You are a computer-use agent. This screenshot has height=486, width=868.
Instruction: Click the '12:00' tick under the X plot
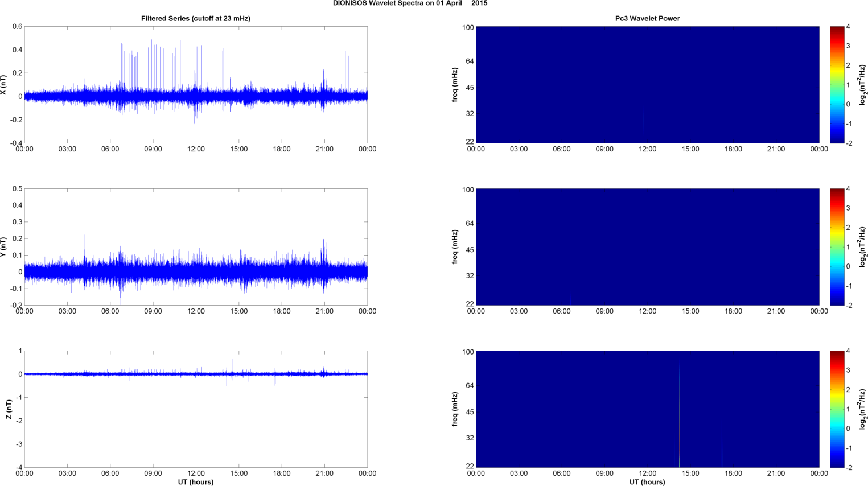(196, 149)
